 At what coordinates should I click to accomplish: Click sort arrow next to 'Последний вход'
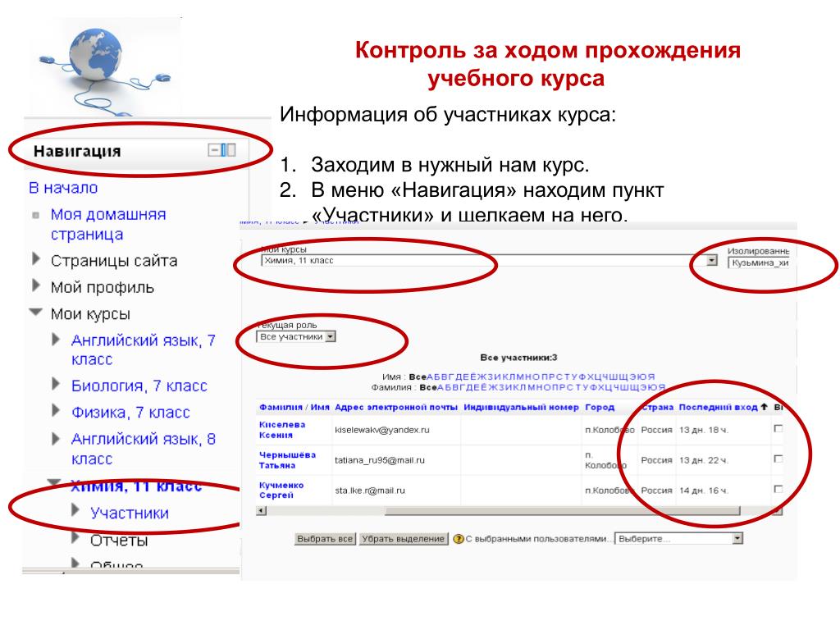pyautogui.click(x=764, y=407)
